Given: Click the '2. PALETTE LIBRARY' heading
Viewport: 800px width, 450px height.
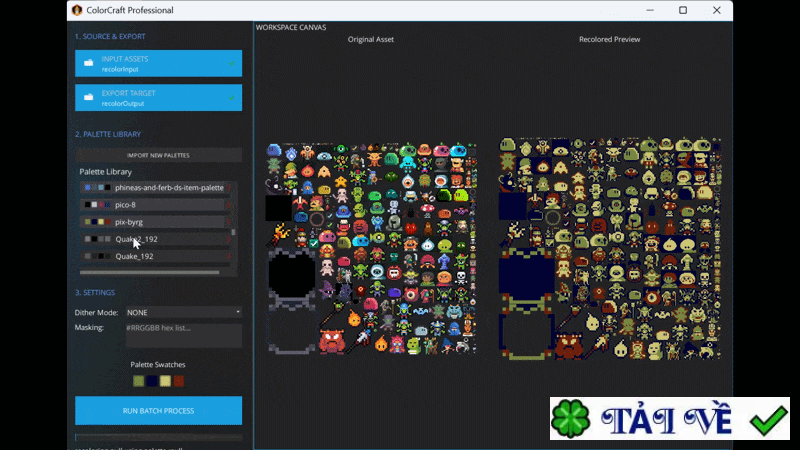Looking at the screenshot, I should coord(108,134).
